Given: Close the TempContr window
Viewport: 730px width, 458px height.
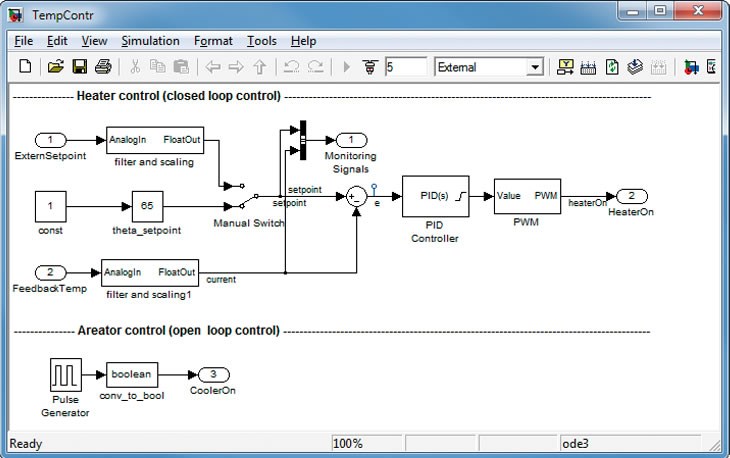Looking at the screenshot, I should [x=697, y=11].
